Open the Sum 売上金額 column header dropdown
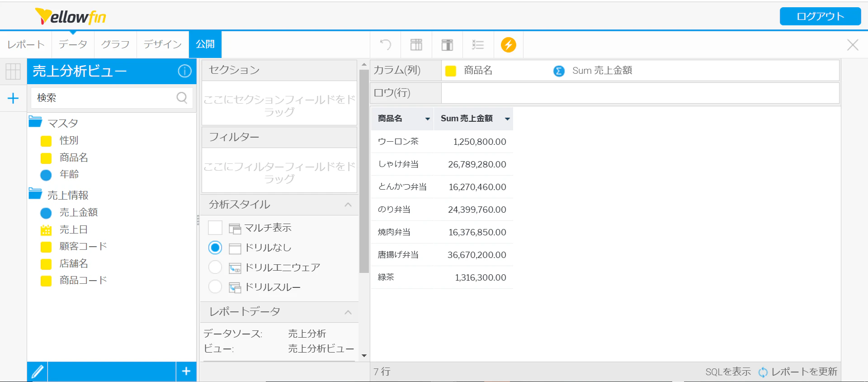This screenshot has height=382, width=868. [507, 119]
